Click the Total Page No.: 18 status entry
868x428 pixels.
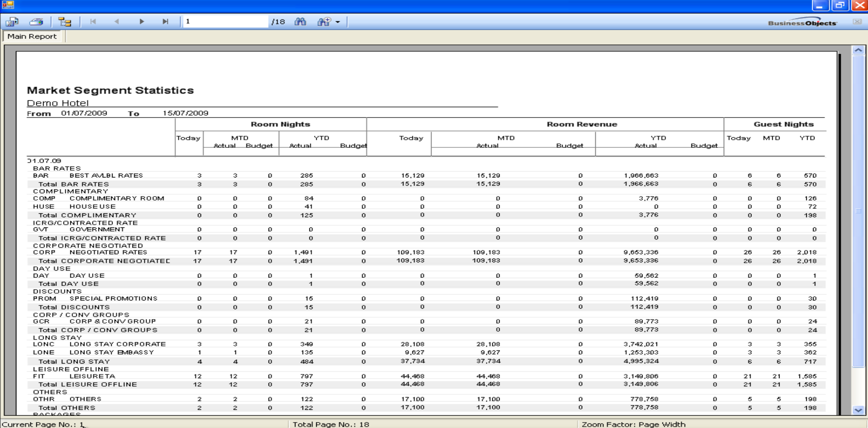pyautogui.click(x=331, y=424)
